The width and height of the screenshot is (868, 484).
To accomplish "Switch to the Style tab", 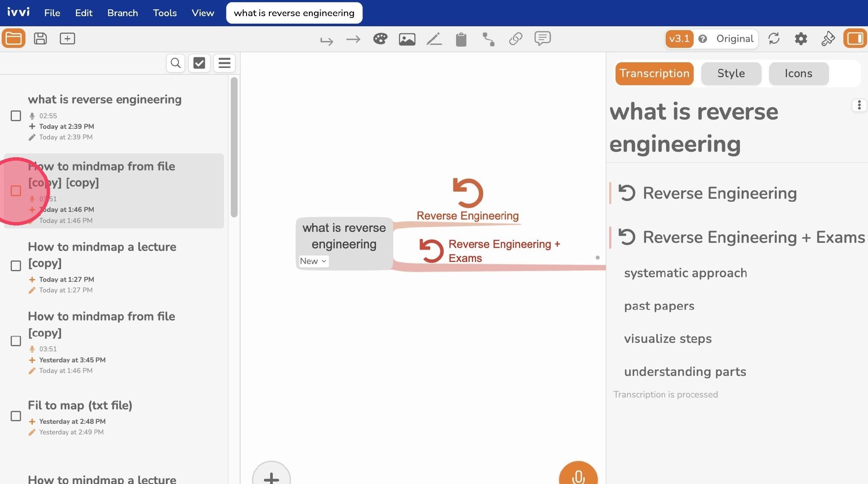I will coord(731,74).
